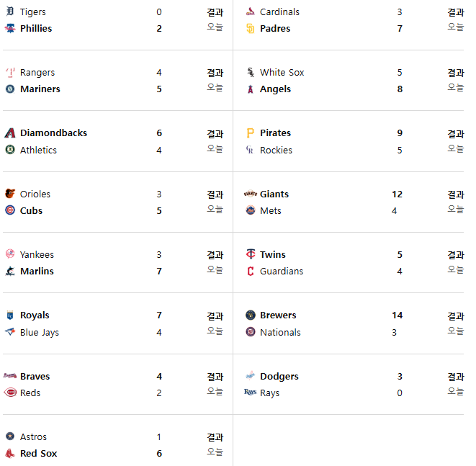Click the Brewers score of 14
This screenshot has height=466, width=476.
[397, 315]
